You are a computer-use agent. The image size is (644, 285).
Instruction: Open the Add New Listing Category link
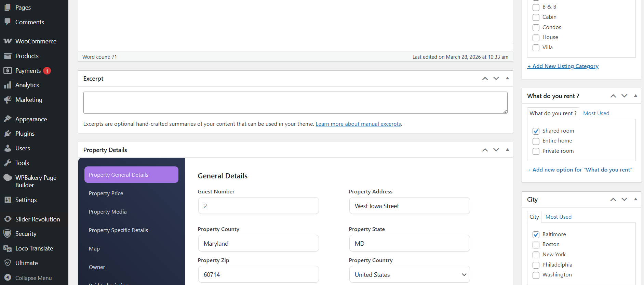[563, 66]
